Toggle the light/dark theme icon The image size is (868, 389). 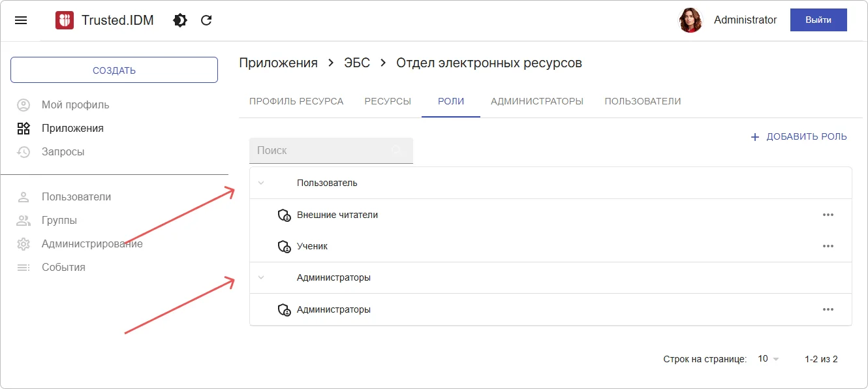point(180,20)
